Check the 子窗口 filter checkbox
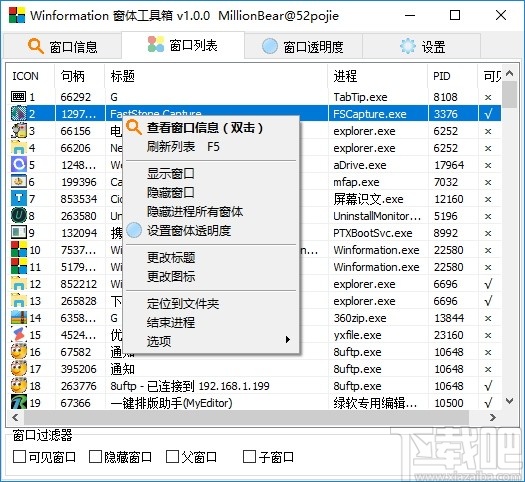 click(x=249, y=457)
